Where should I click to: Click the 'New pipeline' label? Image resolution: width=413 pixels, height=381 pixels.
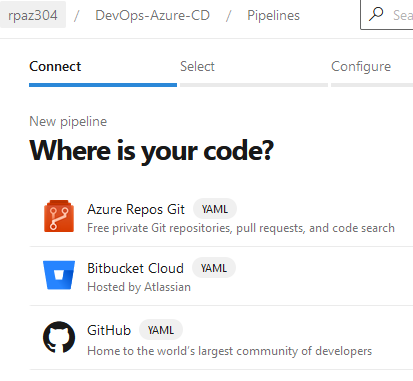coord(68,122)
